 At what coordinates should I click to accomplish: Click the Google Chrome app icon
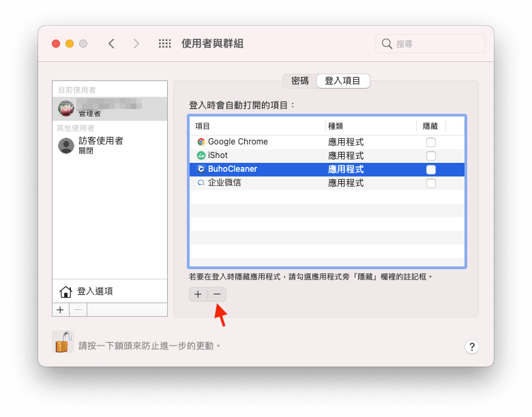click(x=201, y=142)
